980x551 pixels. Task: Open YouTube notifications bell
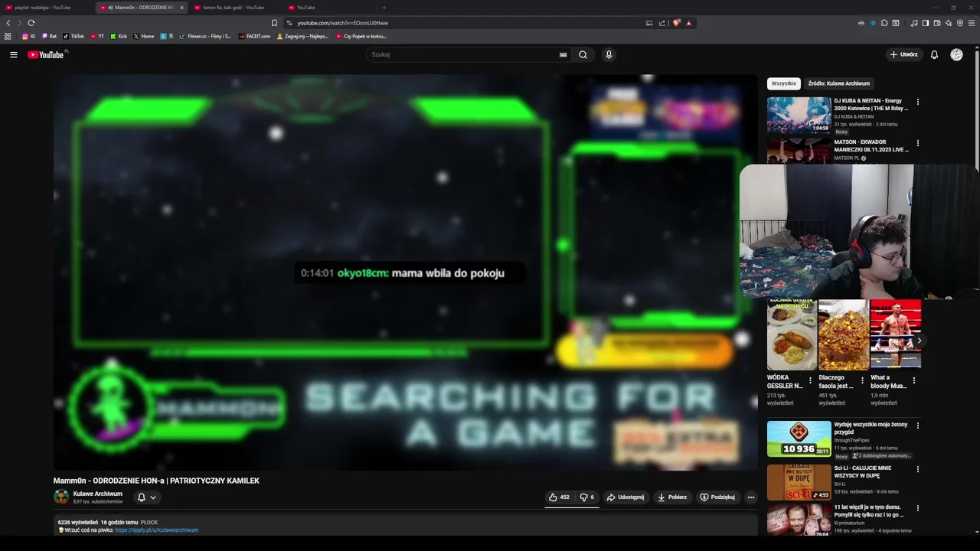934,54
